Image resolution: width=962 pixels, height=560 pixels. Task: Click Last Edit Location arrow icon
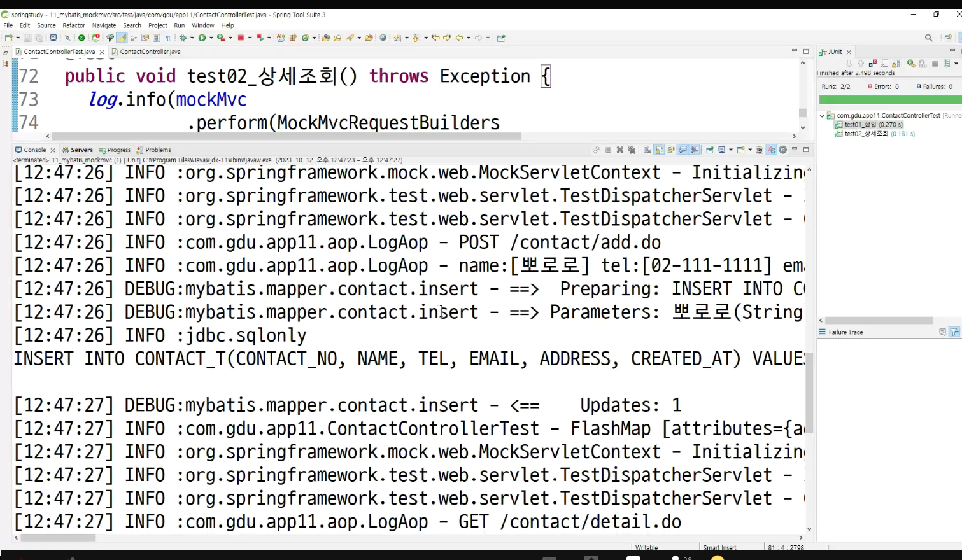[436, 38]
